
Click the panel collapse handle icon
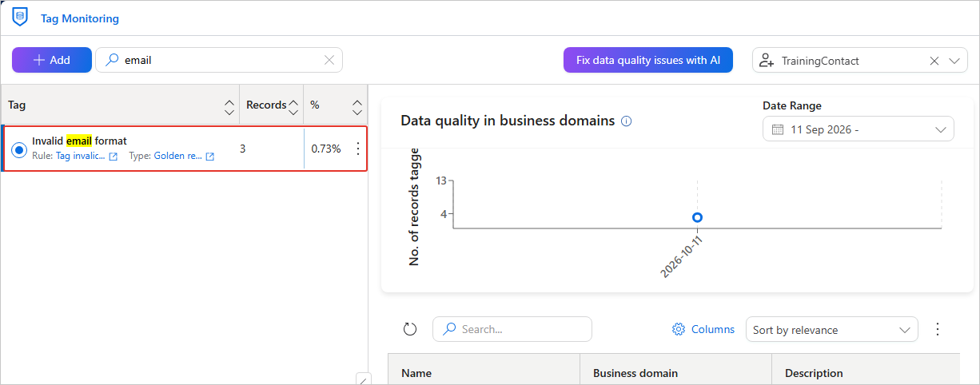pos(363,379)
